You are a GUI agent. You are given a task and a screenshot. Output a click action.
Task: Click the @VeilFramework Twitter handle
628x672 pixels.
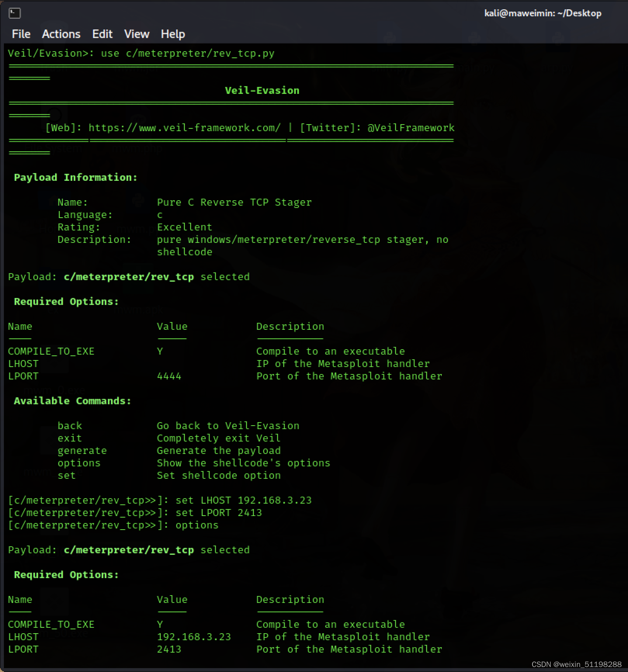(411, 128)
